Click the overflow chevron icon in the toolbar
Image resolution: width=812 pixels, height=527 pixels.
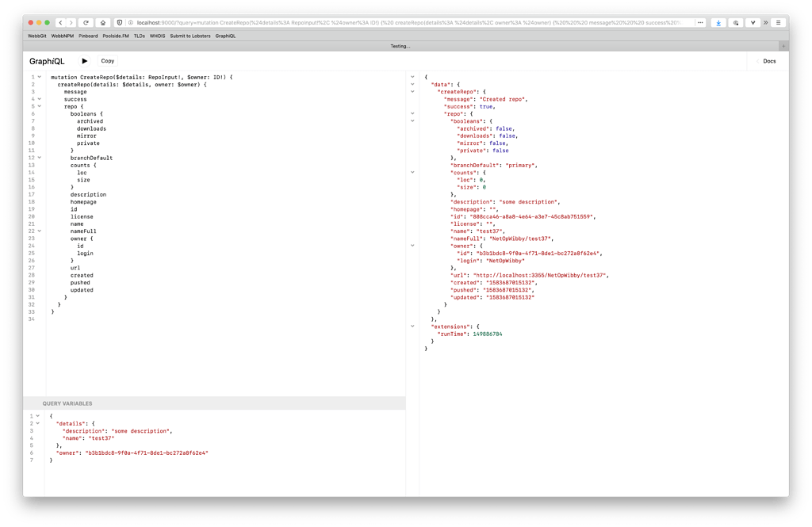coord(765,22)
